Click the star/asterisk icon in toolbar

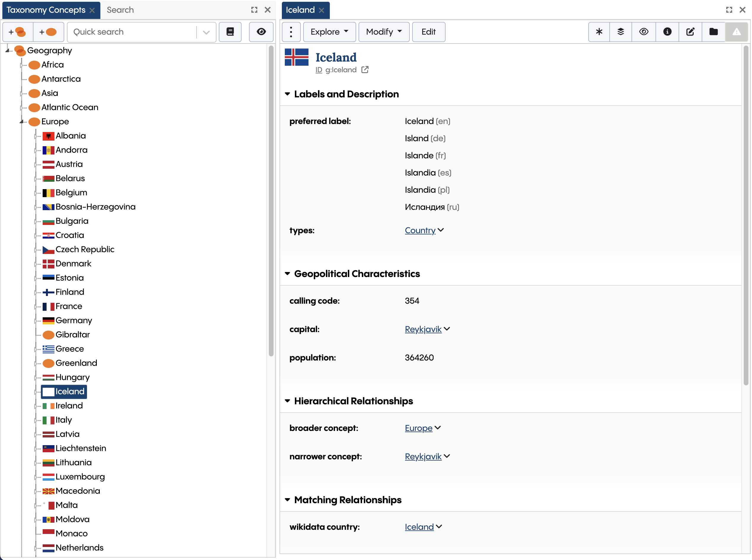coord(598,32)
